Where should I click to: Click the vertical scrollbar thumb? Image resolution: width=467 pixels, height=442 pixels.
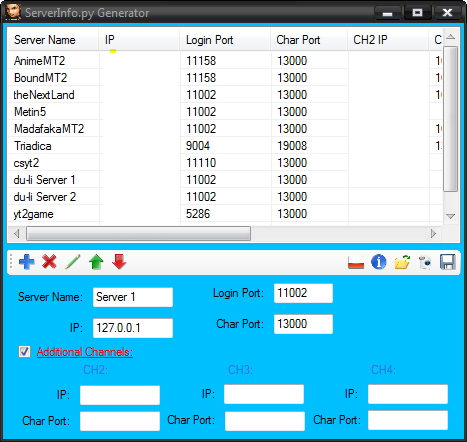[x=450, y=119]
